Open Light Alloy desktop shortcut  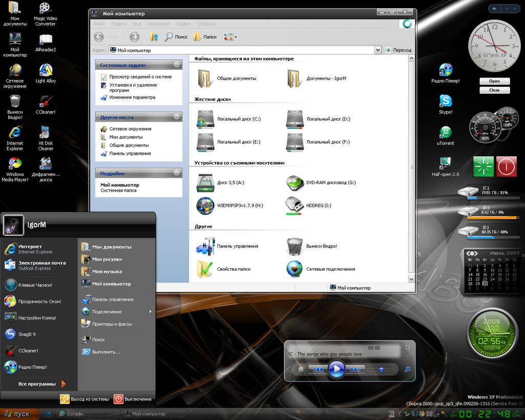point(46,73)
